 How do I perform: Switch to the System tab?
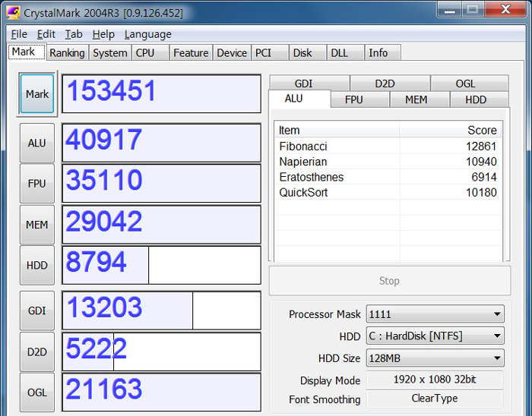110,53
